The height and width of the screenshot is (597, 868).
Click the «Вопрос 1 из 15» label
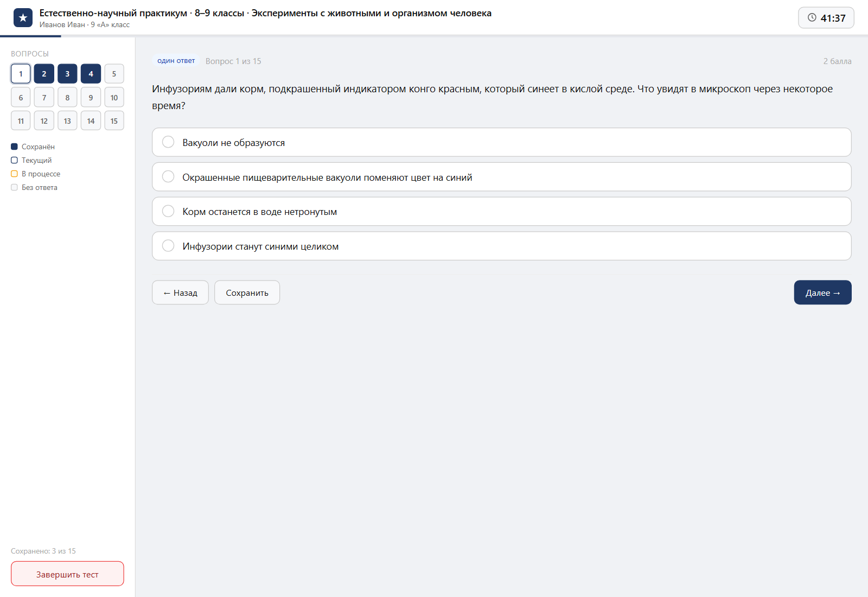[233, 61]
